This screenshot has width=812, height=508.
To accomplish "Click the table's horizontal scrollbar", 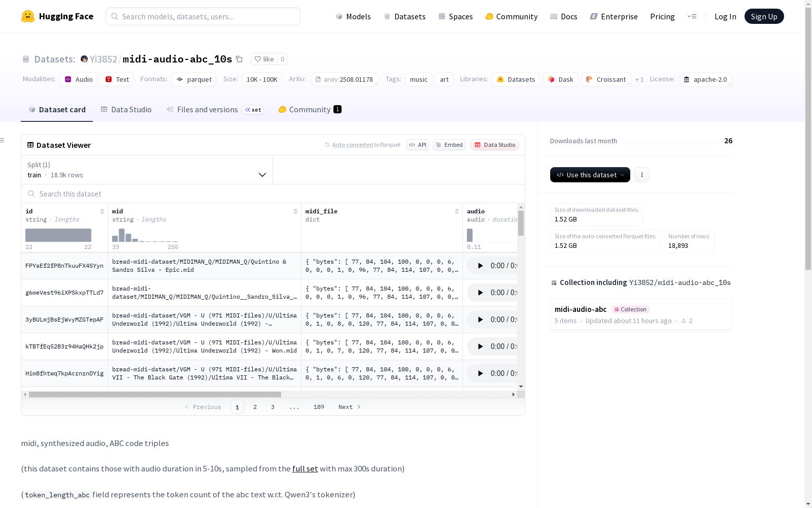I will pyautogui.click(x=155, y=394).
